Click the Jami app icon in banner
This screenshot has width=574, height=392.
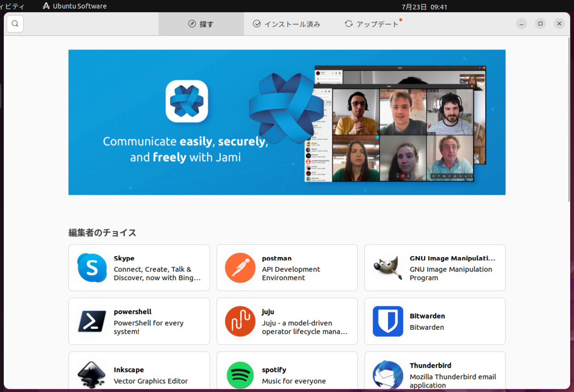pos(187,101)
